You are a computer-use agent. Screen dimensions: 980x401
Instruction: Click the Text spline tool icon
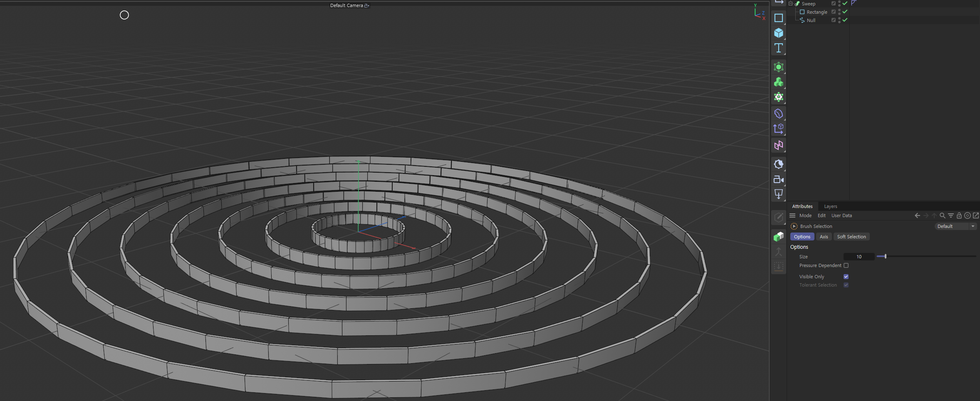778,48
